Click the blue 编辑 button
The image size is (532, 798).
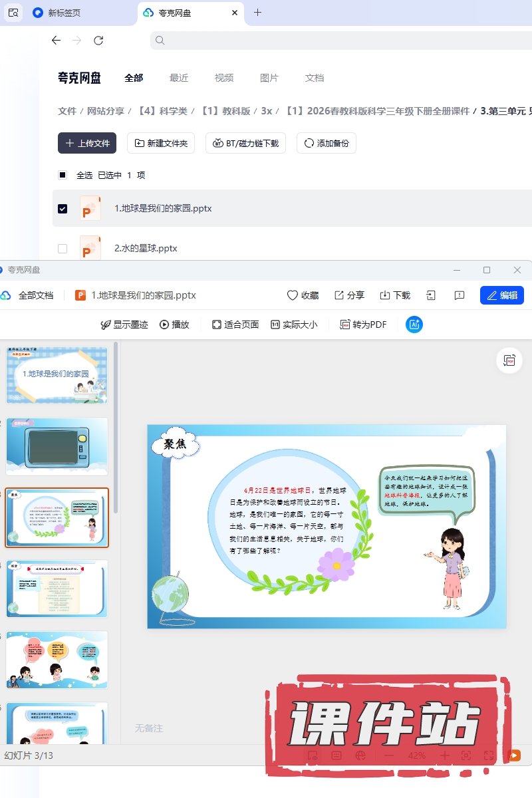(501, 295)
